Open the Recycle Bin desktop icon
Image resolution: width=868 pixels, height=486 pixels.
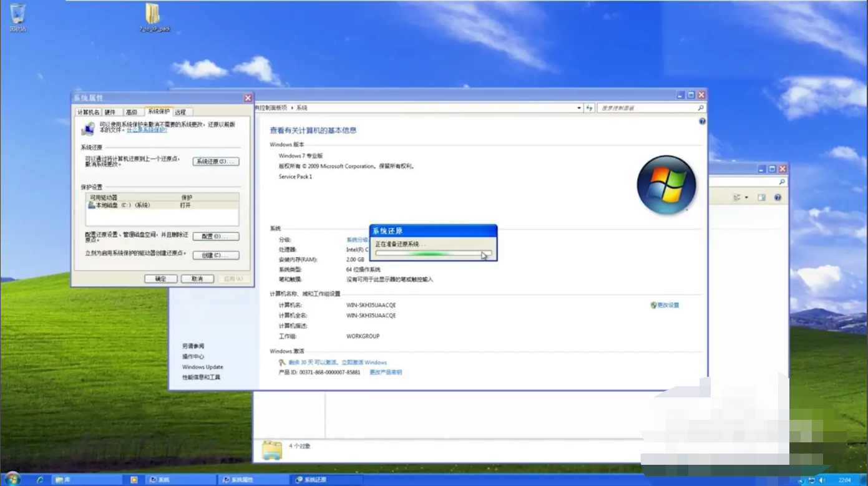(x=17, y=17)
